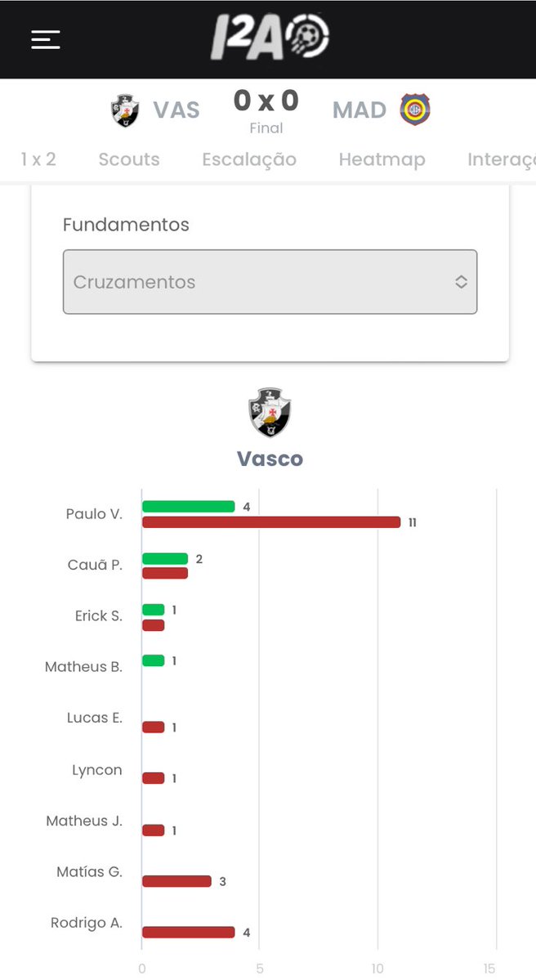Click Matías G.'s red bar showing 3
The height and width of the screenshot is (980, 536).
coord(176,881)
